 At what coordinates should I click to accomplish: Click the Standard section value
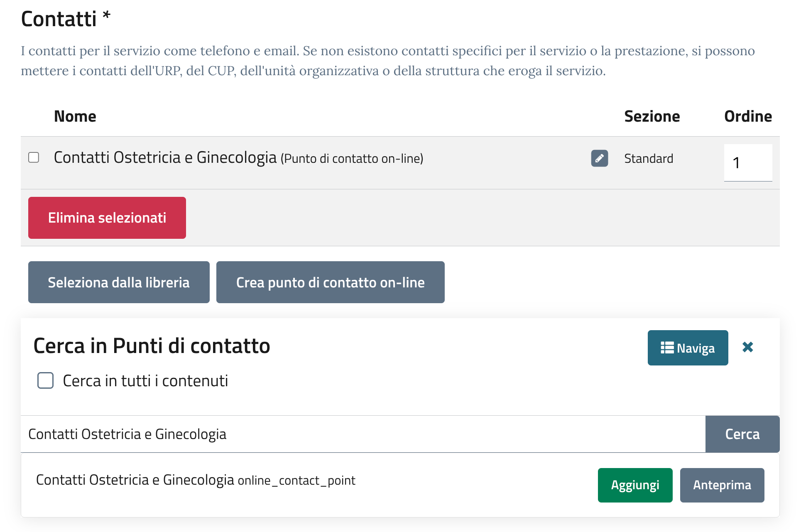[649, 159]
